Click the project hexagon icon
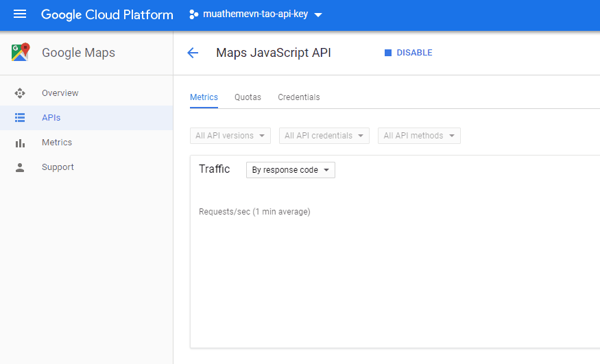 193,14
